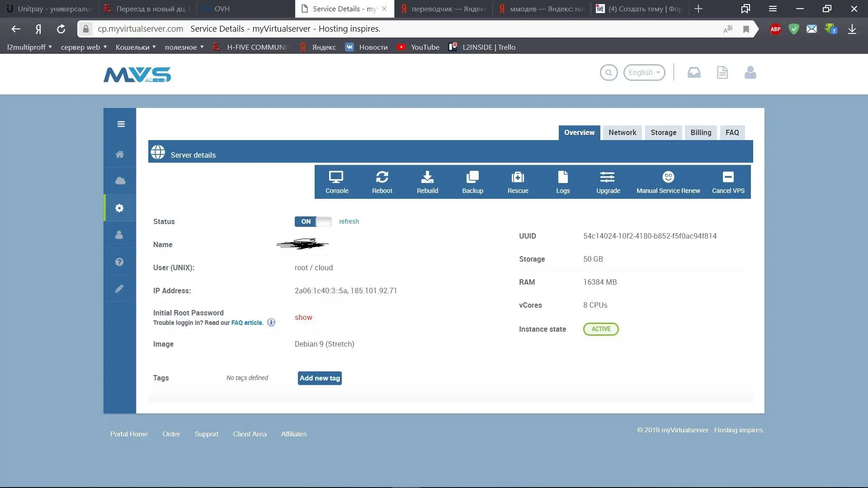Open the Affiliates footer link
The width and height of the screenshot is (868, 488).
(x=294, y=434)
